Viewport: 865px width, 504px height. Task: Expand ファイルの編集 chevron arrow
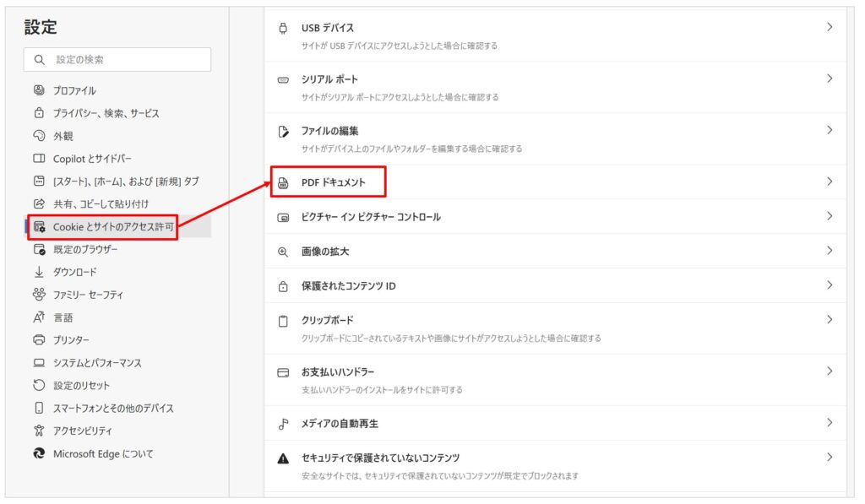[x=830, y=130]
